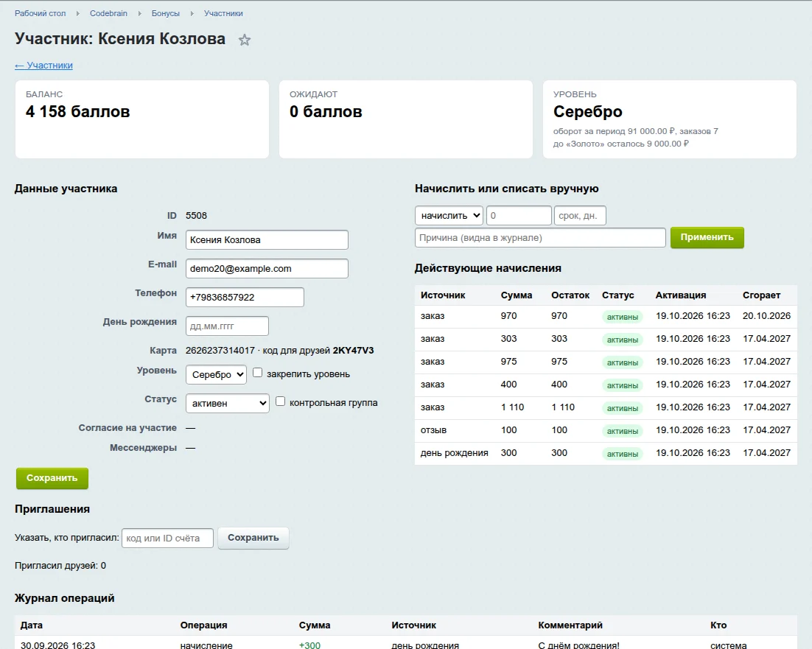The image size is (812, 649).
Task: Go to «Рабочий стол» breadcrumb
Action: [x=41, y=13]
